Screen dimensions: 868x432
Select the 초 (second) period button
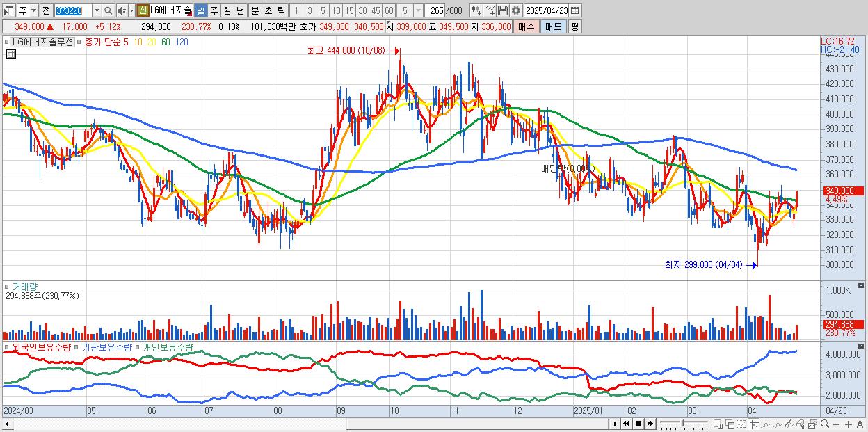(x=268, y=10)
